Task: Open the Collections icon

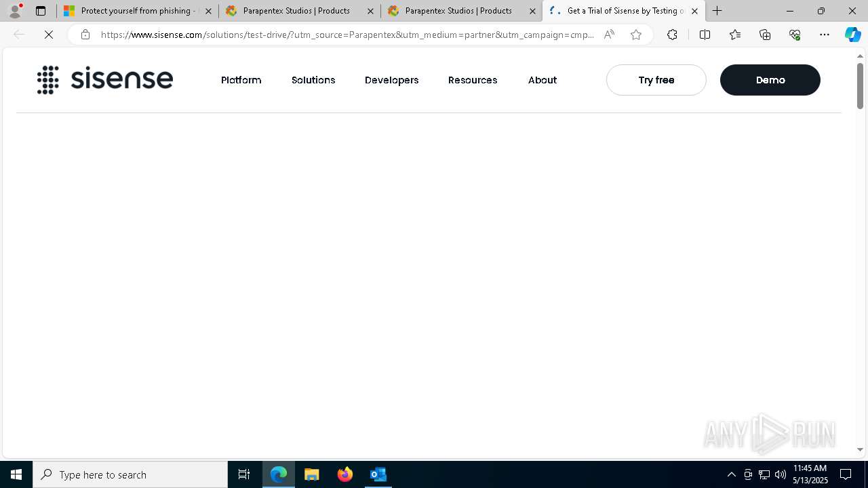Action: point(765,35)
